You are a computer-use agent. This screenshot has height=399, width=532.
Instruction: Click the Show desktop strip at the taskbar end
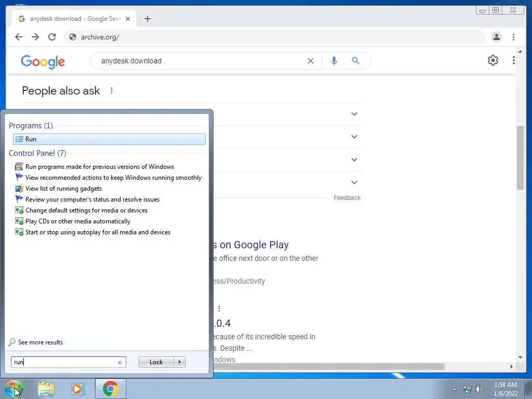point(528,389)
